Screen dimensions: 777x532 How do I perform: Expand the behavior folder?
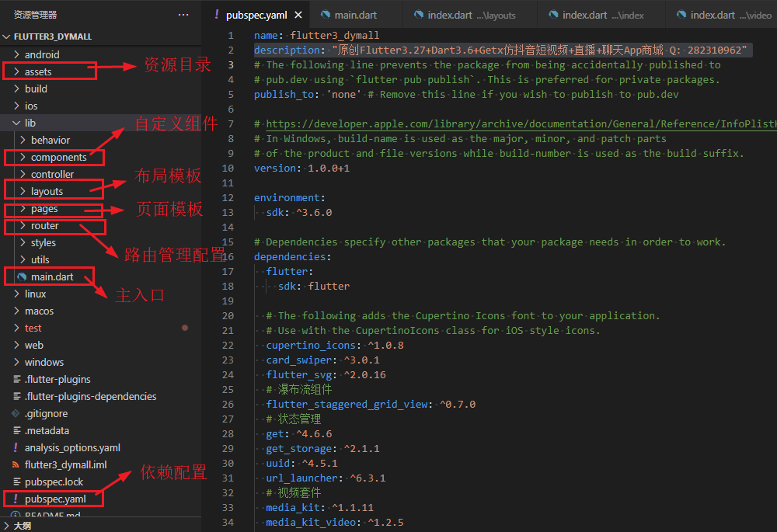pos(23,140)
